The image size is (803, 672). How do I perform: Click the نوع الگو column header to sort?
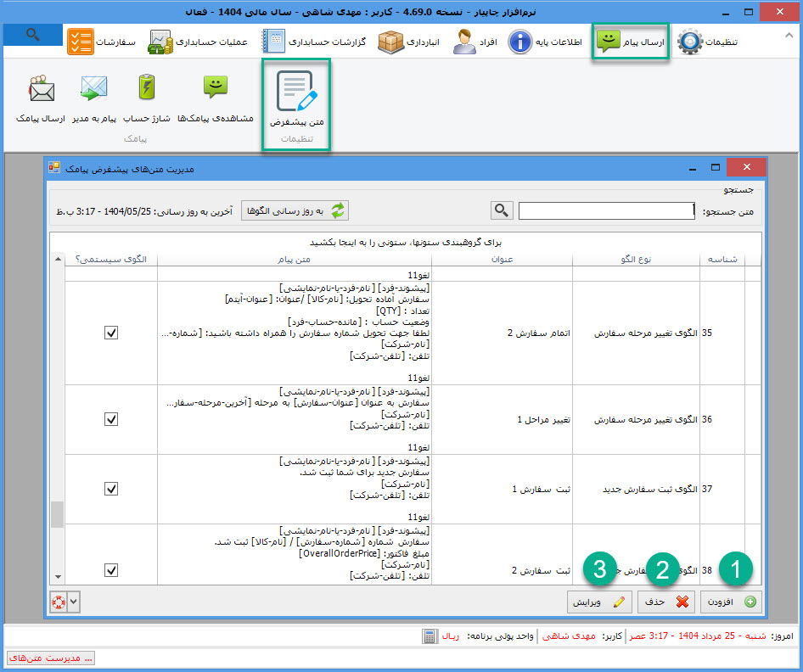[x=635, y=259]
